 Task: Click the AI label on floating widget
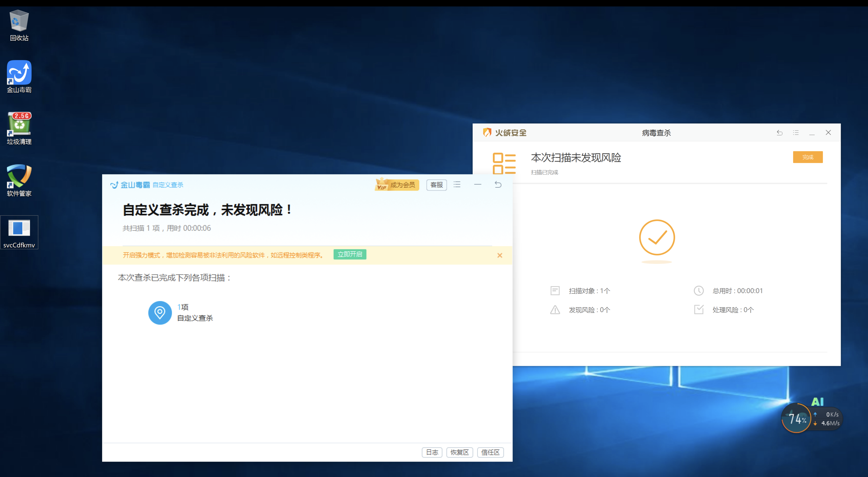pyautogui.click(x=817, y=402)
